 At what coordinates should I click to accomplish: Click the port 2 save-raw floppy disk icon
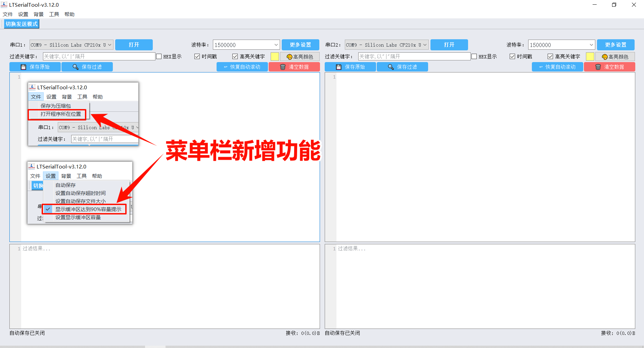(339, 67)
